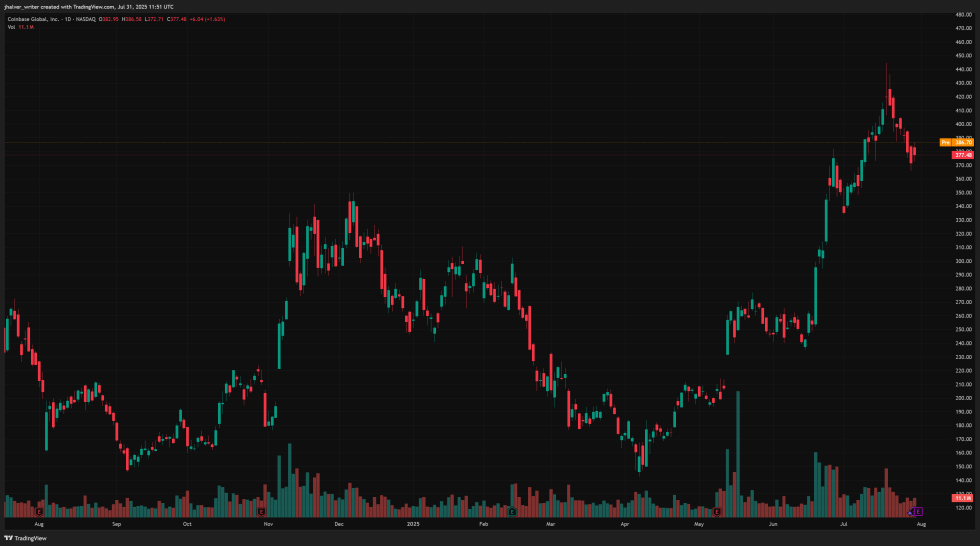Screen dimensions: 980x546
Task: Click the Jun label on time axis
Action: point(774,522)
